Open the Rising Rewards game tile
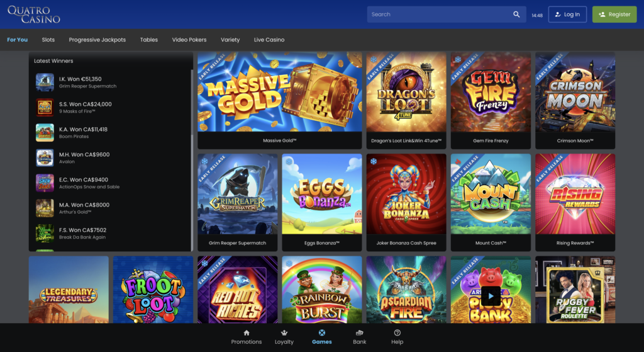This screenshot has height=352, width=644. [575, 202]
